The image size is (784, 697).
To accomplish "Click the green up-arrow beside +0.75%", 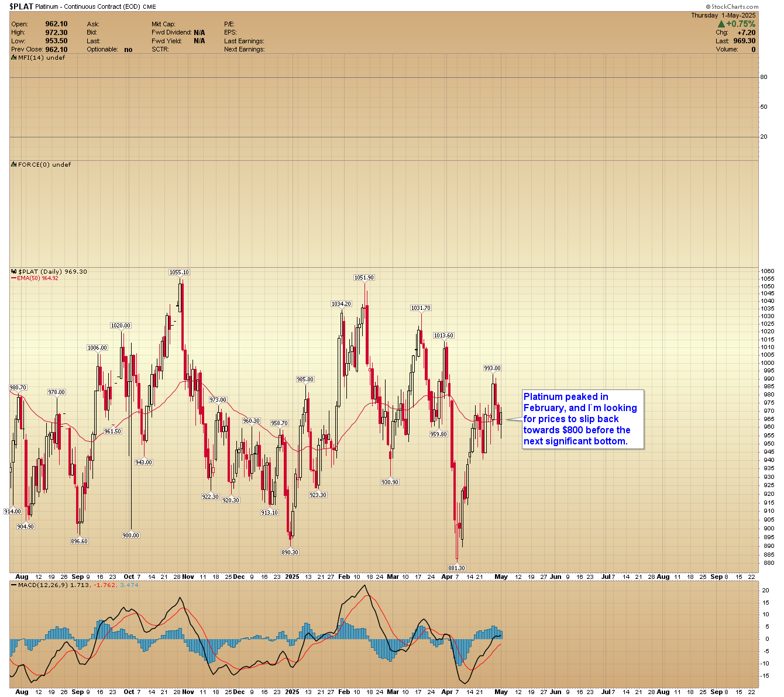I will [x=721, y=24].
